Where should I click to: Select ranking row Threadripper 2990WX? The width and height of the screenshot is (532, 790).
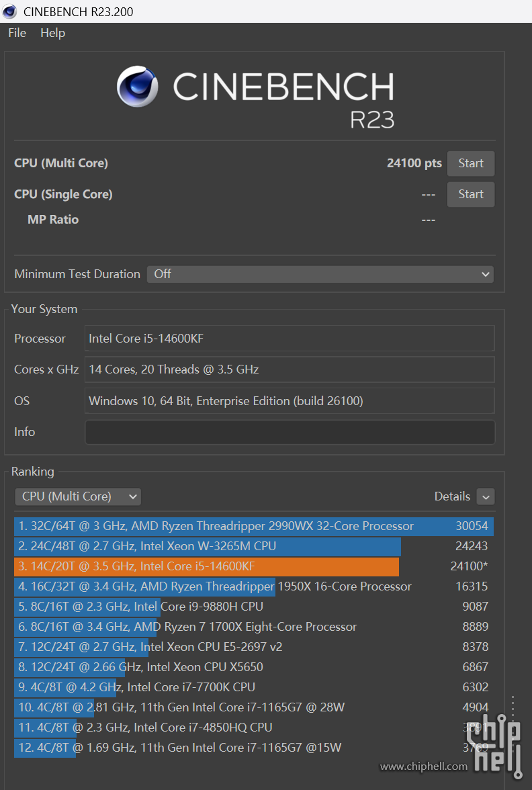pyautogui.click(x=254, y=526)
